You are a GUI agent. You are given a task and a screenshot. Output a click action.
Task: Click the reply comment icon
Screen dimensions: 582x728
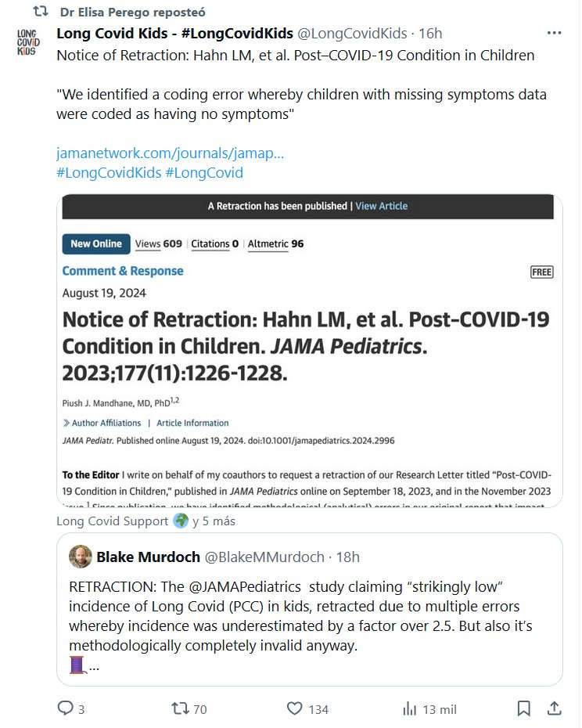click(66, 708)
